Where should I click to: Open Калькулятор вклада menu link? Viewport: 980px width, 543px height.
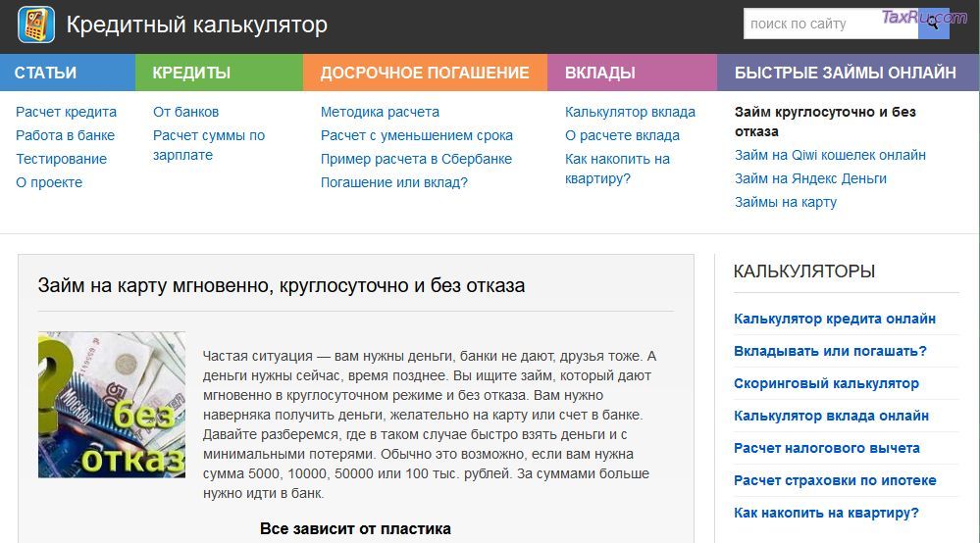point(630,112)
